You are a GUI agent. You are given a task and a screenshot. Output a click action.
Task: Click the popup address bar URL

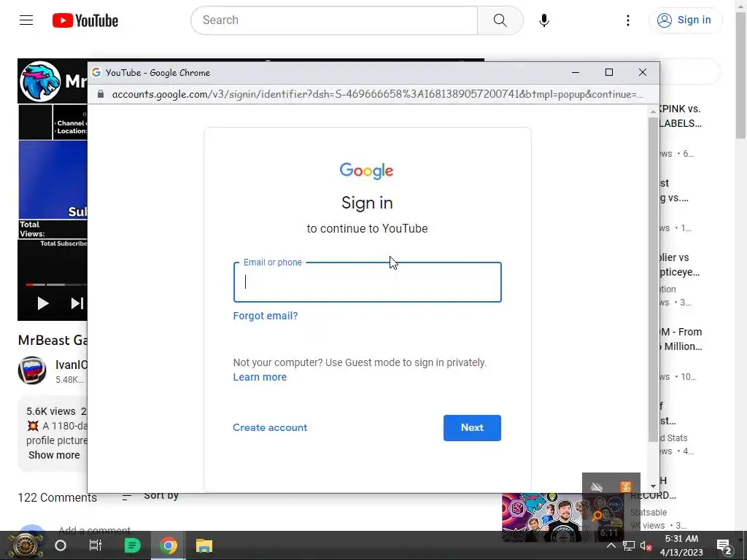pyautogui.click(x=377, y=94)
